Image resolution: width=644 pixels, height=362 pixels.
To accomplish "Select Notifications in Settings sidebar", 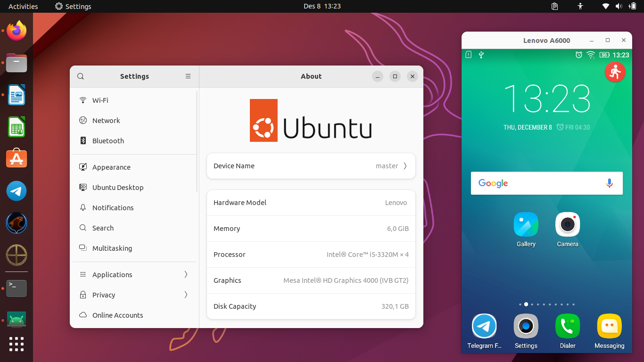I will (x=134, y=208).
